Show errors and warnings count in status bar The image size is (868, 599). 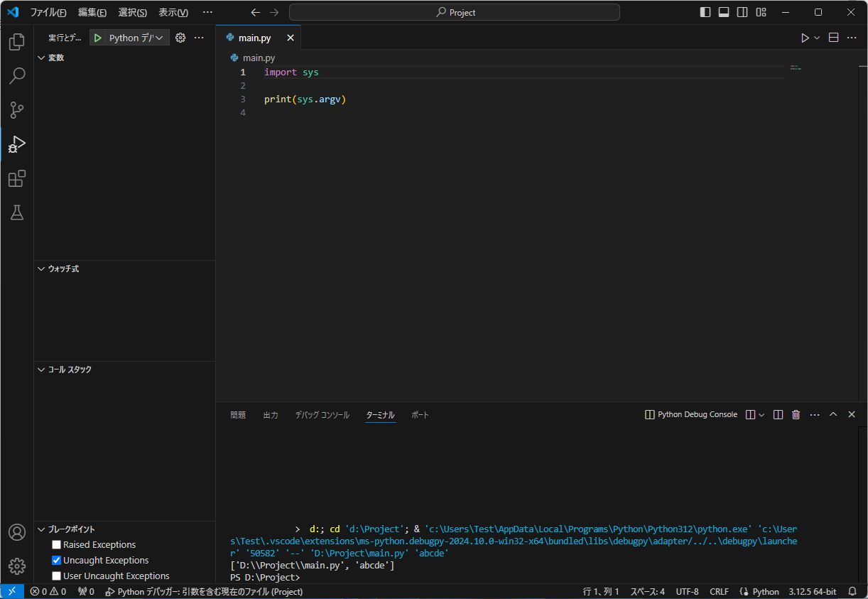(x=48, y=591)
